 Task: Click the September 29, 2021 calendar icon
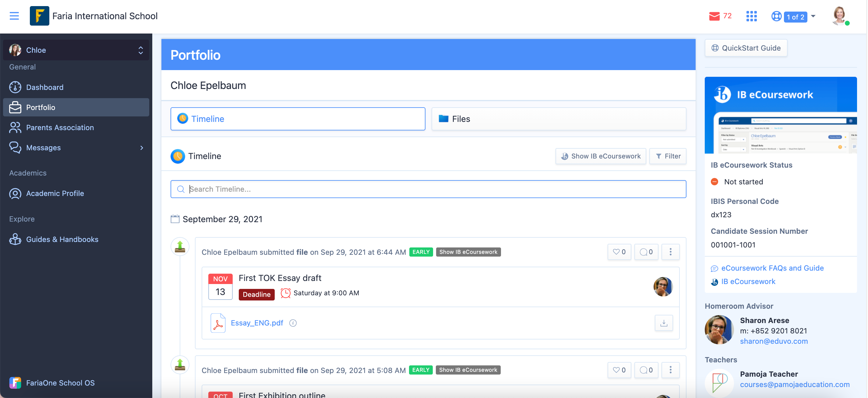click(175, 219)
